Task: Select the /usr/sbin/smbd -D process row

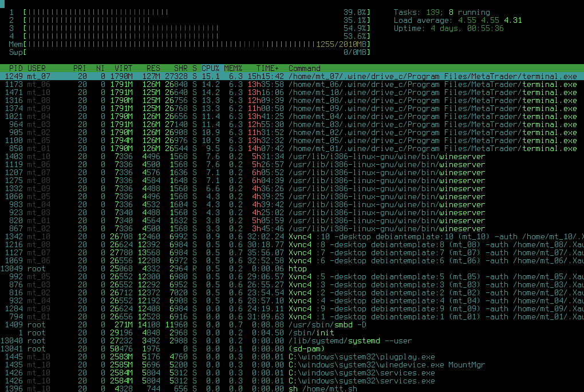Action: pos(292,324)
